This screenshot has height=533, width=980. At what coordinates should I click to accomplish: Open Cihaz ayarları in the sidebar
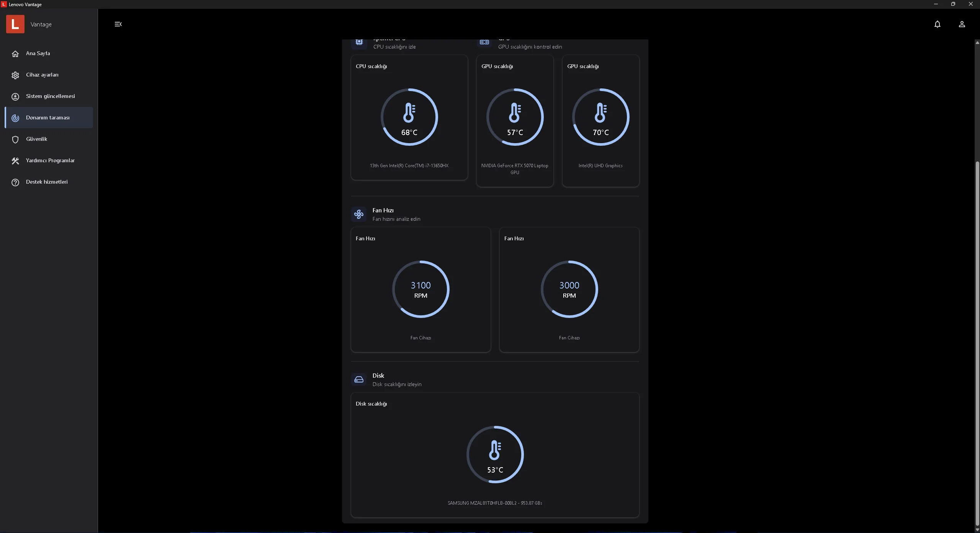[42, 75]
